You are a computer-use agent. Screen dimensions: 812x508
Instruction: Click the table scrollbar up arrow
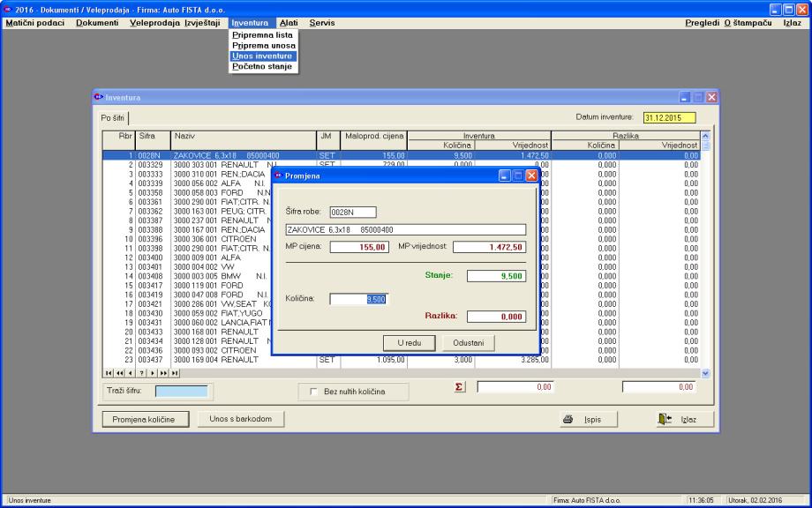[x=705, y=136]
